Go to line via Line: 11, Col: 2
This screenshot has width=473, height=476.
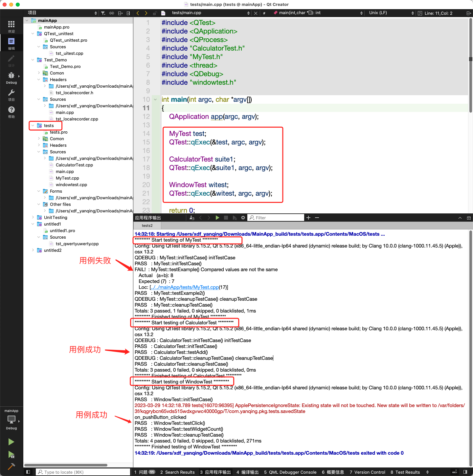click(439, 13)
